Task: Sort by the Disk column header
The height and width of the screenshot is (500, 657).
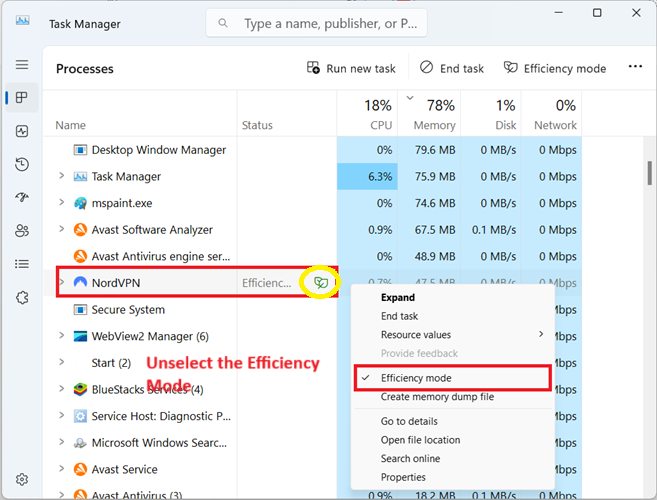Action: click(491, 114)
